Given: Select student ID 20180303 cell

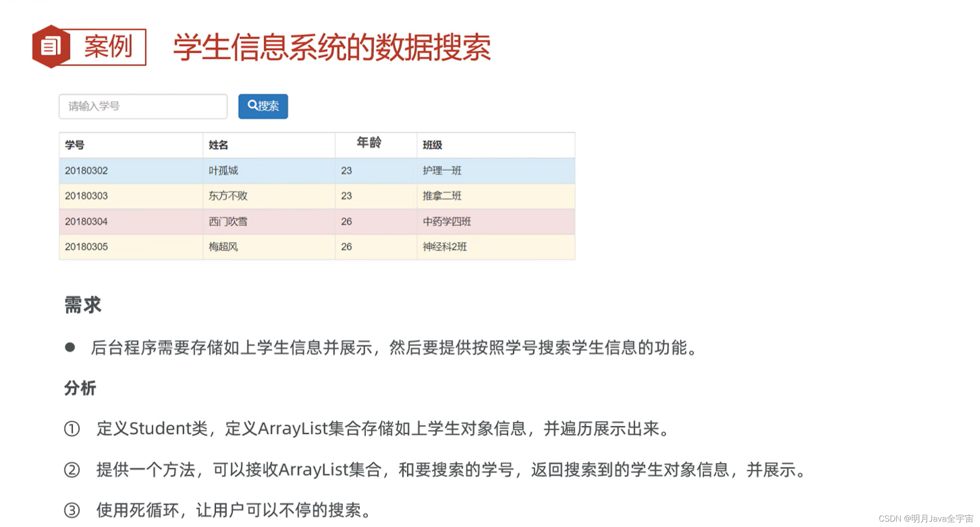Looking at the screenshot, I should pyautogui.click(x=86, y=196).
